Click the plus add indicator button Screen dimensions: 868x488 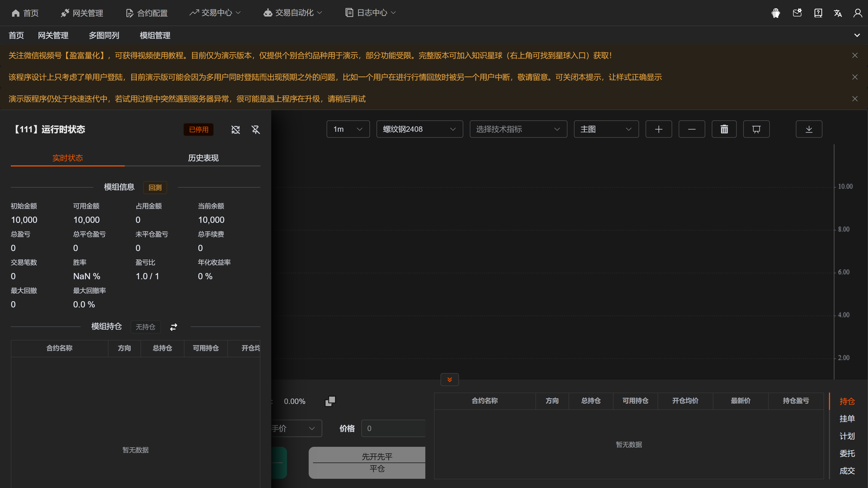click(x=658, y=129)
